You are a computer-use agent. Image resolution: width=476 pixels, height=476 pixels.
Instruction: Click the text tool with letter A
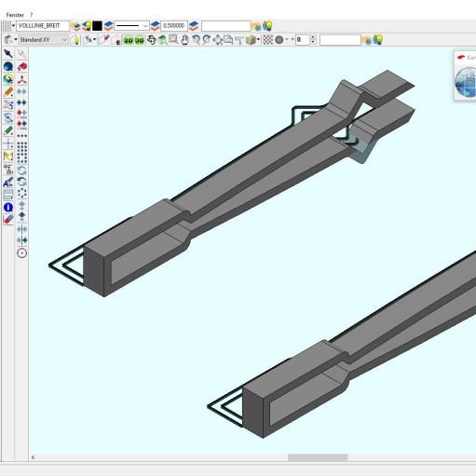(8, 182)
